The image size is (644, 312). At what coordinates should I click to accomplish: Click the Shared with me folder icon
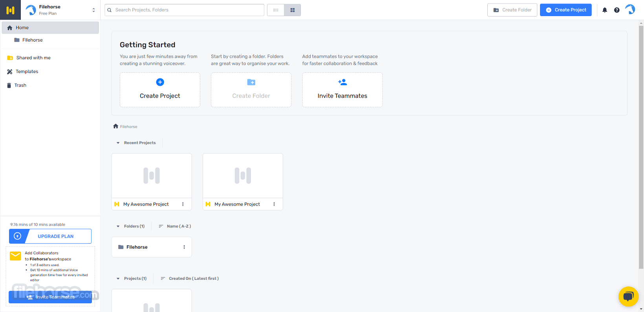(x=10, y=58)
